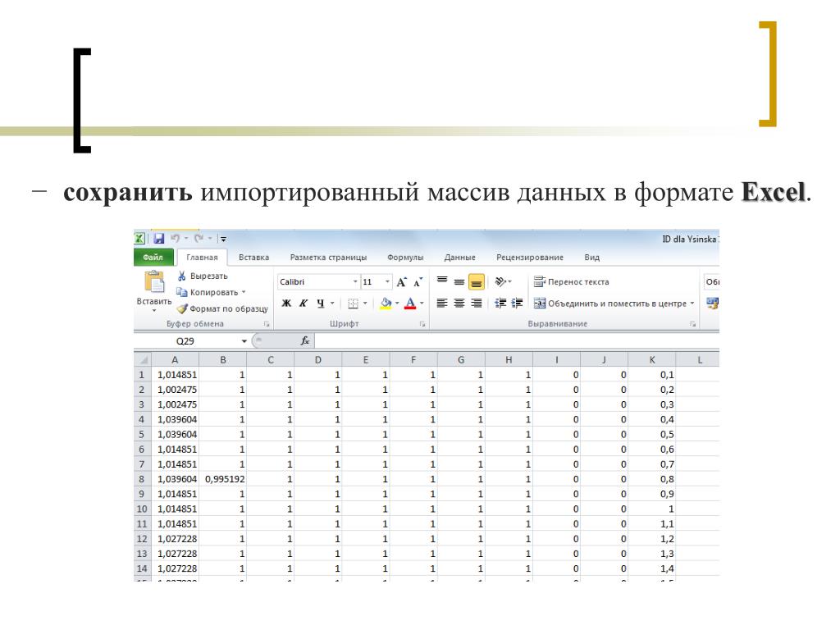Open the Формулы tab
The image size is (840, 630).
pos(405,257)
